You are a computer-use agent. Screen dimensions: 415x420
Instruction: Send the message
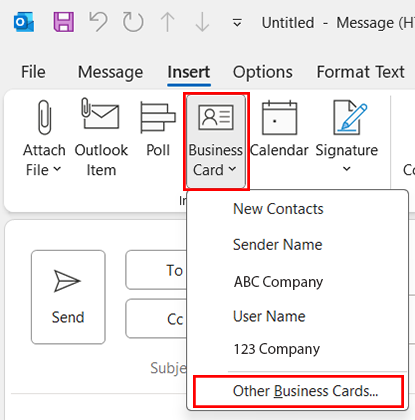[x=68, y=297]
